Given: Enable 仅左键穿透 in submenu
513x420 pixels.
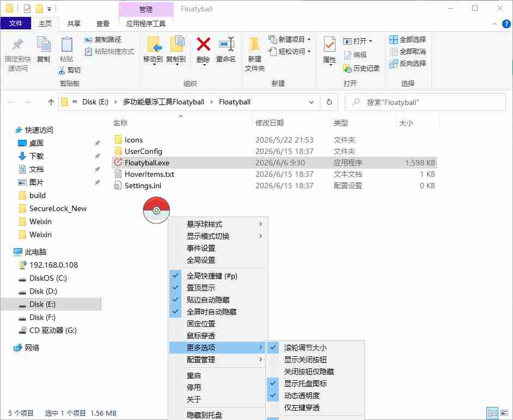Looking at the screenshot, I should (x=315, y=407).
